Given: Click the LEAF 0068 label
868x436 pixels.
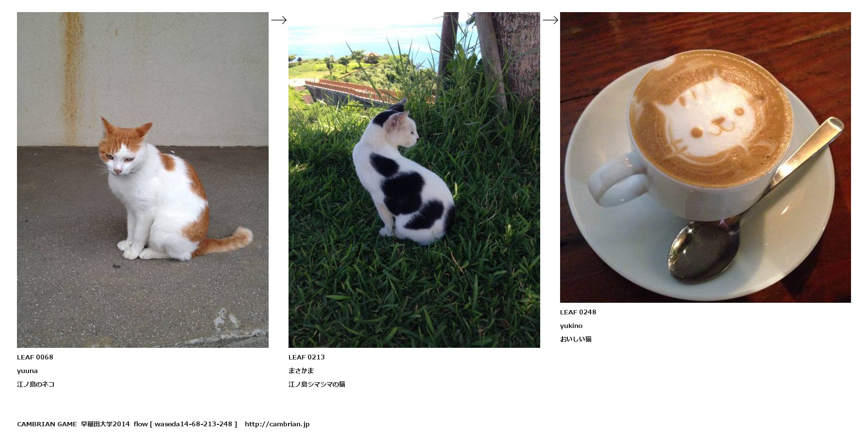Looking at the screenshot, I should [35, 357].
